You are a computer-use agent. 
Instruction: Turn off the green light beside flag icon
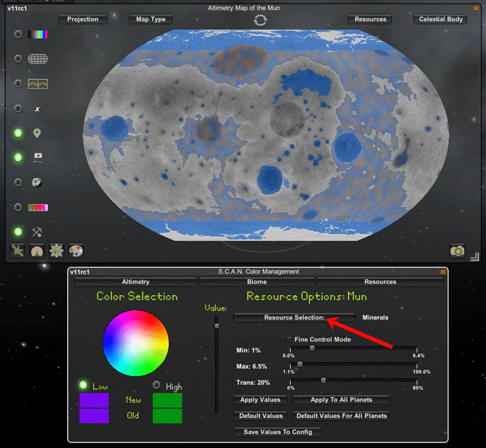click(x=18, y=158)
